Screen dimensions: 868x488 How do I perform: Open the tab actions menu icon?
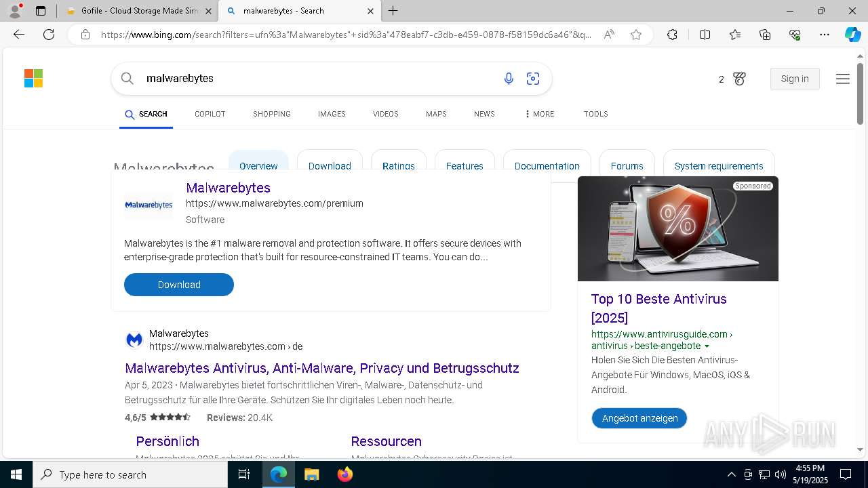41,11
